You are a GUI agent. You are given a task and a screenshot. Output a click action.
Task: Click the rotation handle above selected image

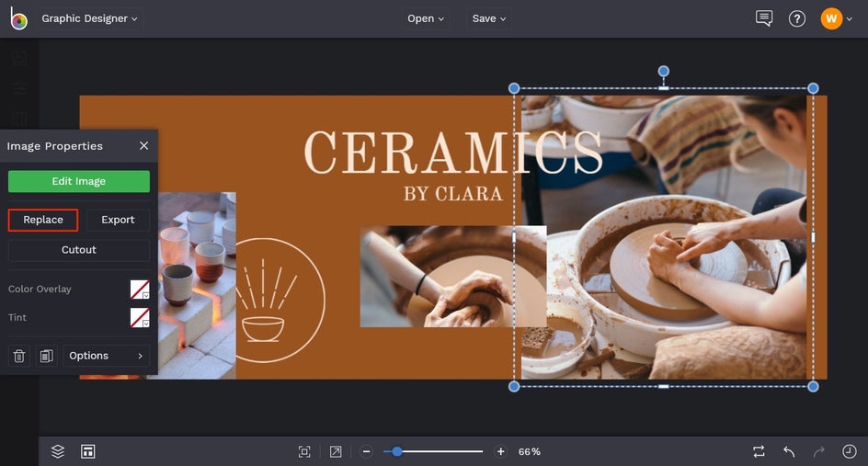pos(663,71)
